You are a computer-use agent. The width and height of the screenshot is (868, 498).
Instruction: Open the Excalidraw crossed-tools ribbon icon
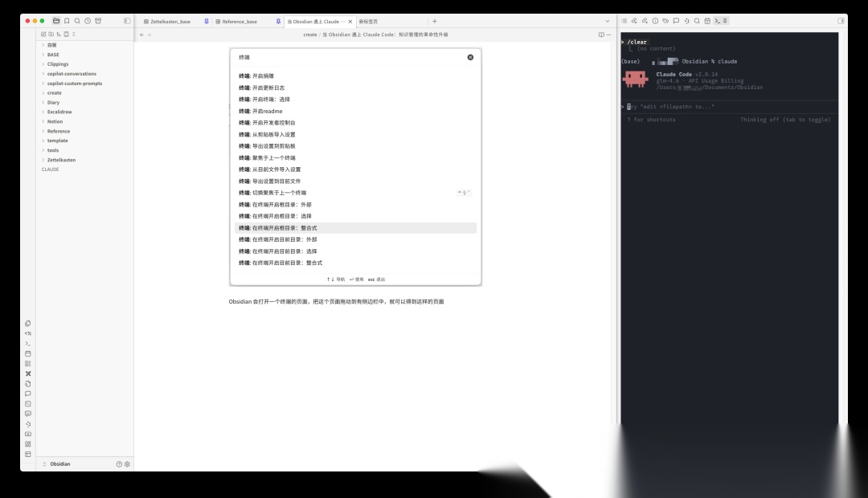pyautogui.click(x=27, y=373)
